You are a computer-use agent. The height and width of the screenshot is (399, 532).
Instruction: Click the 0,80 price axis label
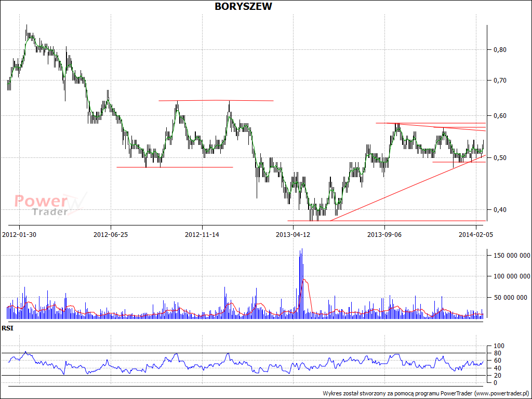point(499,50)
